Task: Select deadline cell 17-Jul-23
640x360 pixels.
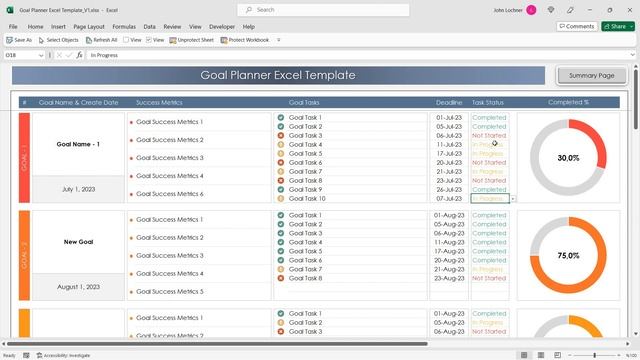Action: 449,153
